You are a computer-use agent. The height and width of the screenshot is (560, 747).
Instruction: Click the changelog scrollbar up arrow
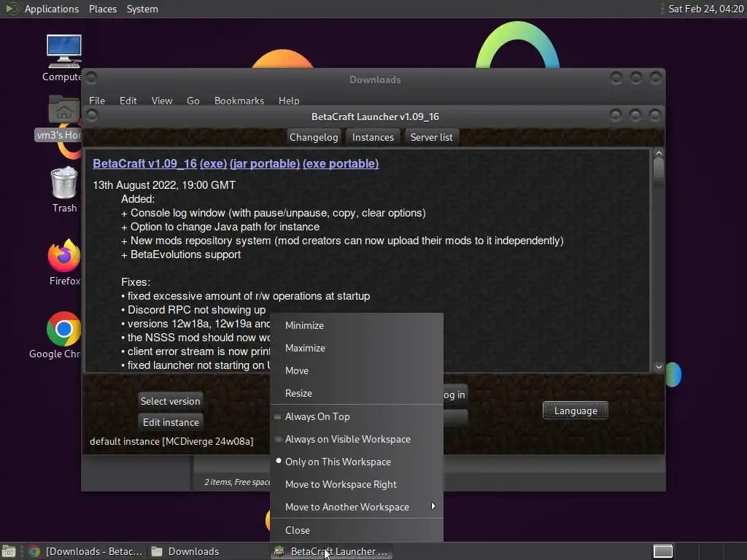click(x=659, y=153)
